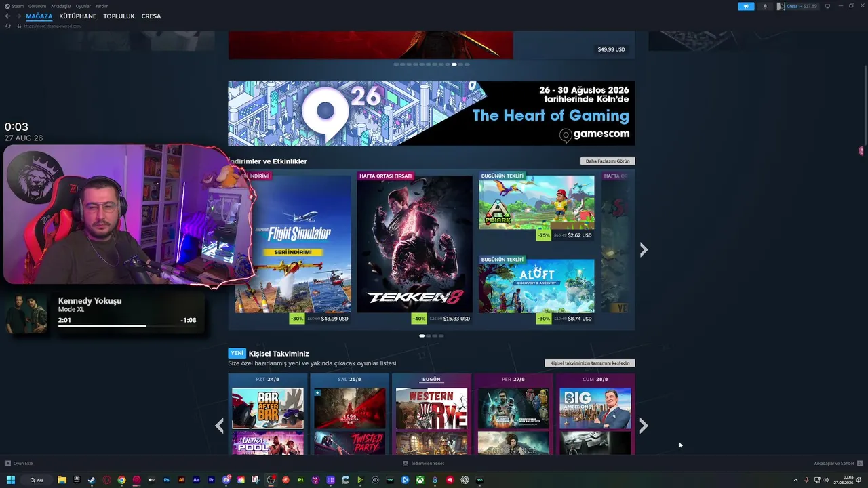Open the Western Rye game card
The width and height of the screenshot is (868, 488).
[x=431, y=408]
